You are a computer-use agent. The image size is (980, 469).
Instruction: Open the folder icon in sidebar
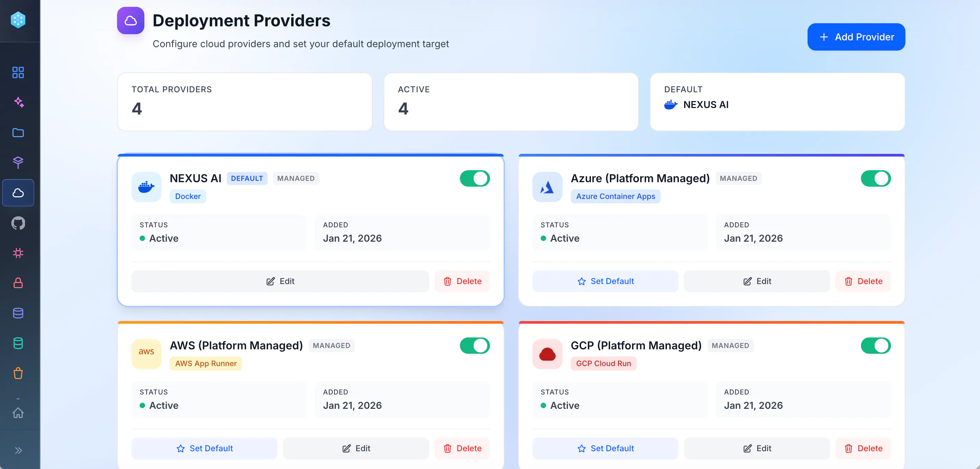click(x=18, y=133)
